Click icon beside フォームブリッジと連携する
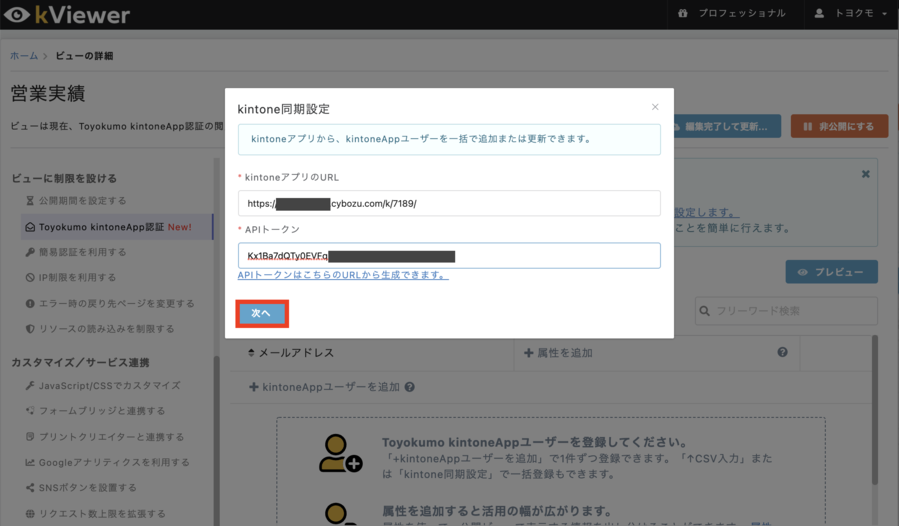The height and width of the screenshot is (526, 899). (x=30, y=411)
